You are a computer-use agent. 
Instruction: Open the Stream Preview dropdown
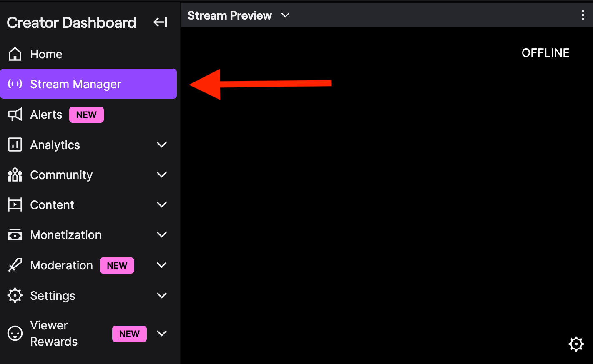click(285, 15)
